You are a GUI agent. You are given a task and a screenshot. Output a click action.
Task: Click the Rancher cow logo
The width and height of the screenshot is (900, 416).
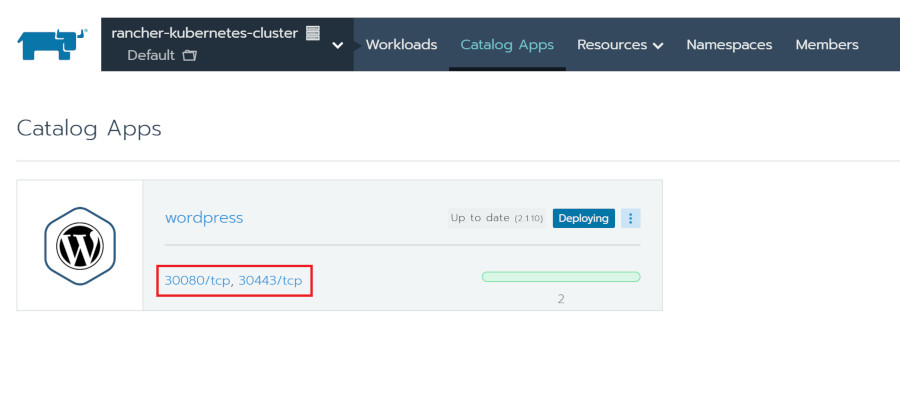[52, 44]
